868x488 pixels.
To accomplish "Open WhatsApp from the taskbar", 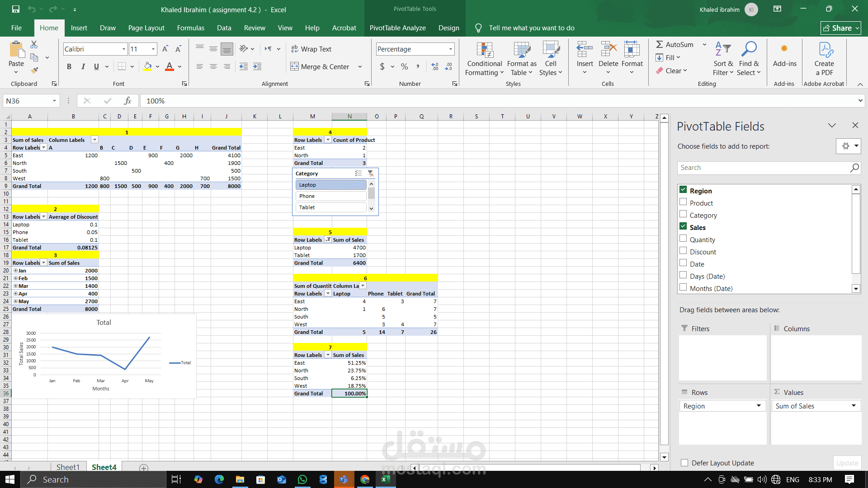I will click(302, 479).
